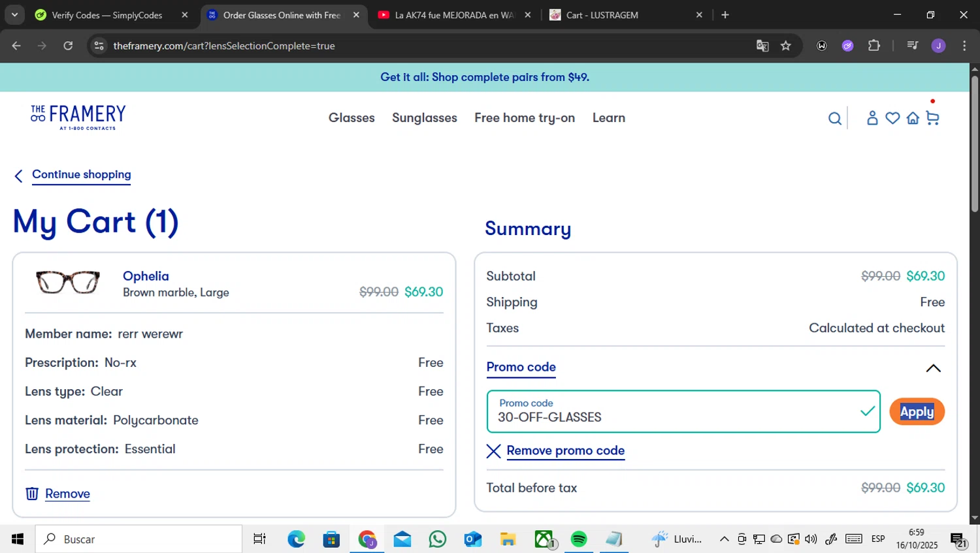Screen dimensions: 980x553
Task: Open the shopping cart icon
Action: (932, 118)
